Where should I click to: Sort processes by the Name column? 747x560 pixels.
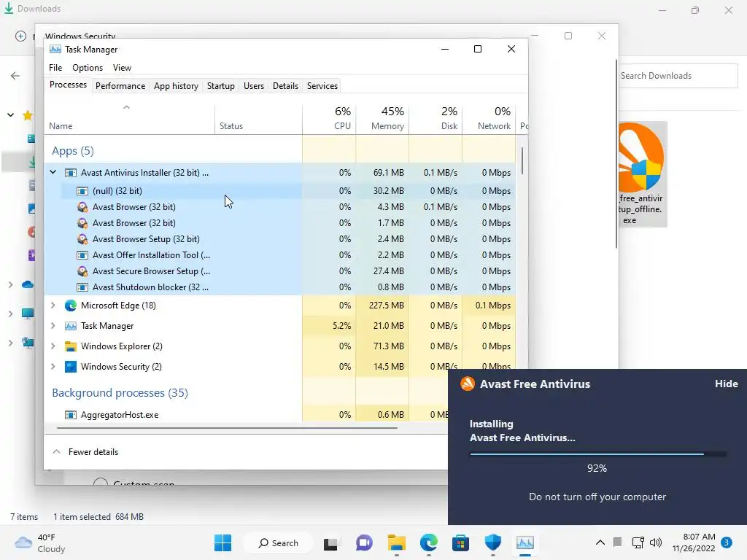(129, 119)
